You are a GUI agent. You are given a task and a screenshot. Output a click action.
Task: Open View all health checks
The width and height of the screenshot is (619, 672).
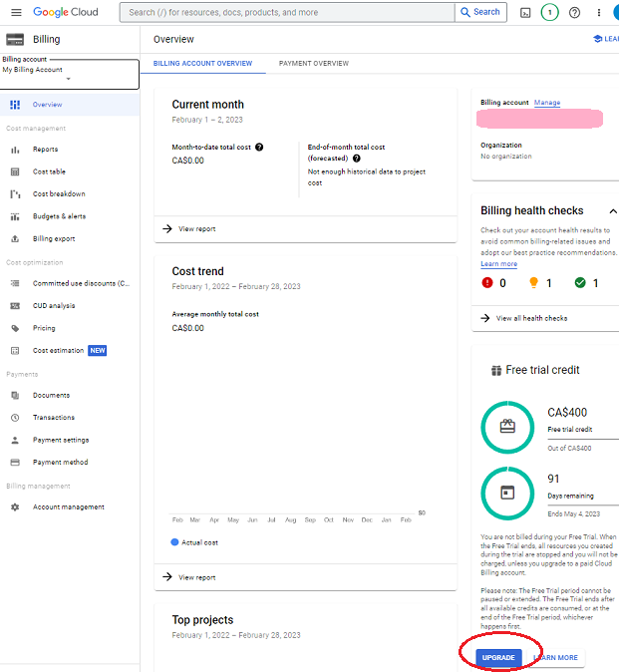[x=531, y=318]
